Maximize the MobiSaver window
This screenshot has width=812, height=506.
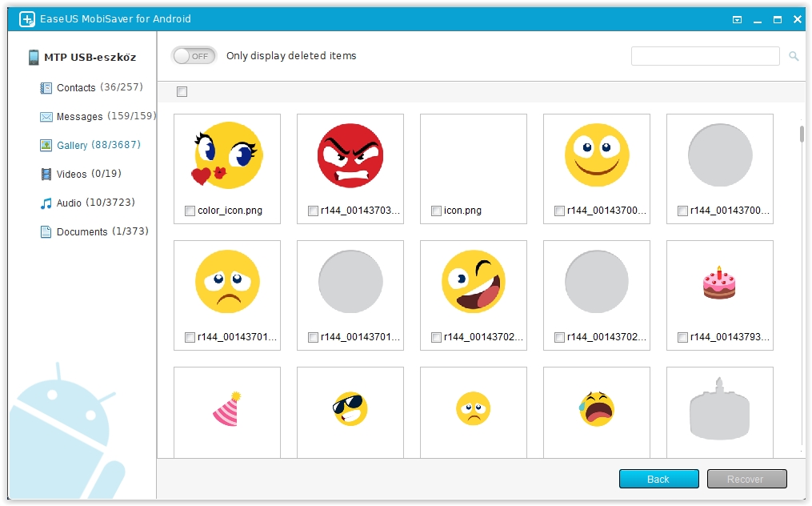[x=778, y=20]
